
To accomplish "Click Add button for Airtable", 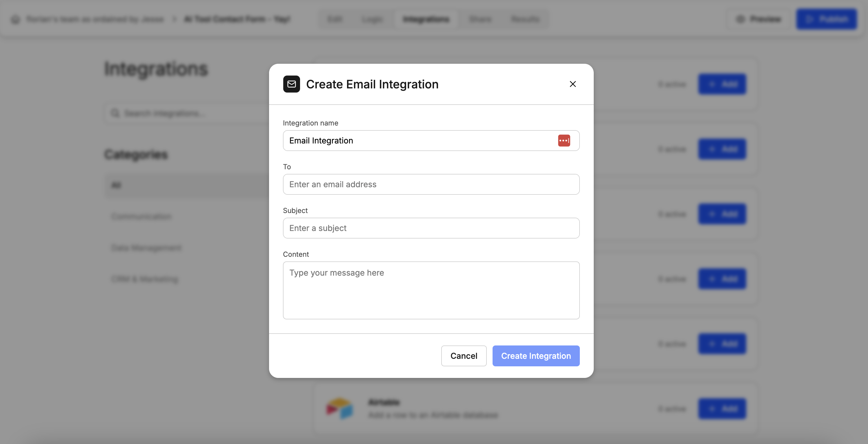I will click(x=722, y=409).
